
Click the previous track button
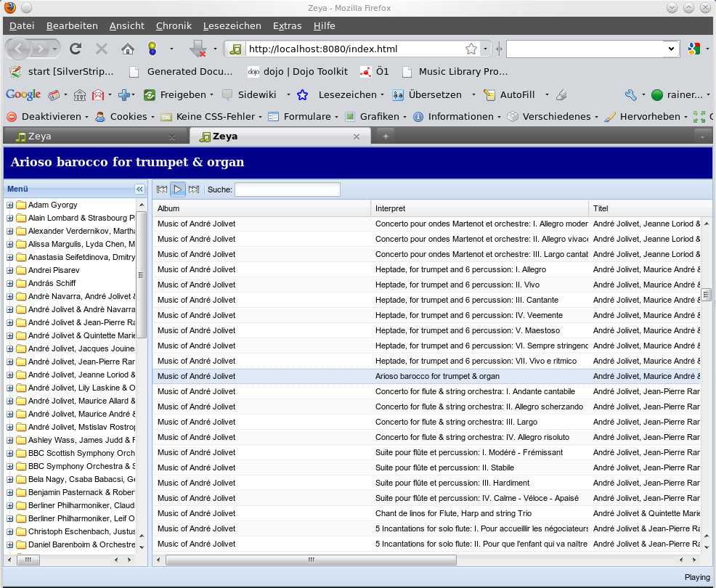162,189
